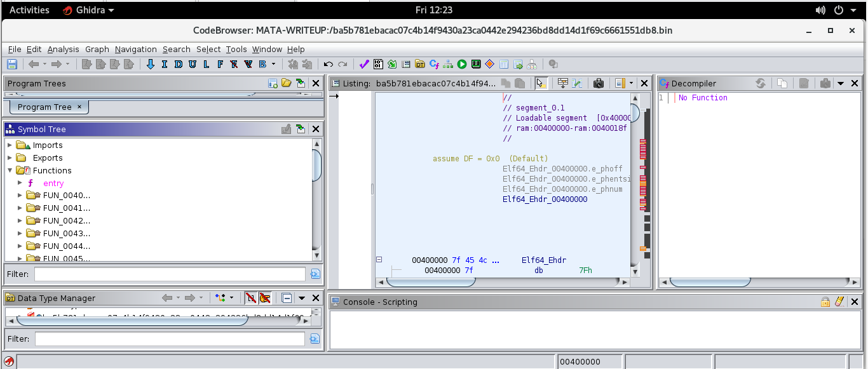Go to the next function (F)
This screenshot has height=369, width=868.
[x=220, y=64]
